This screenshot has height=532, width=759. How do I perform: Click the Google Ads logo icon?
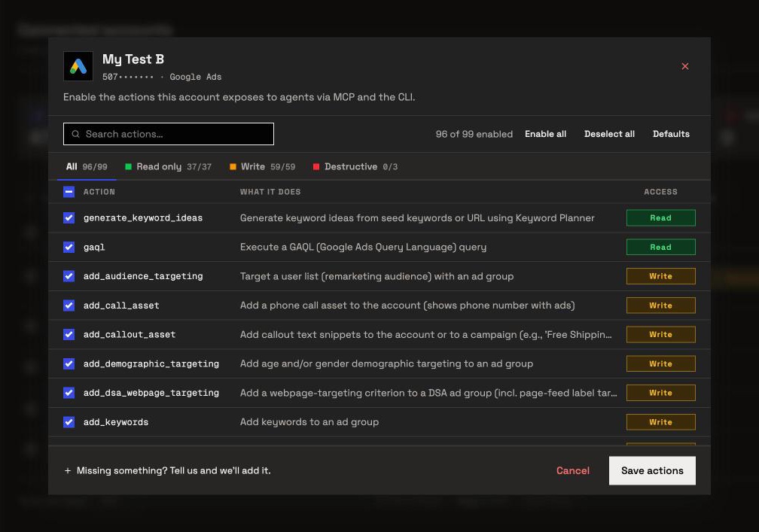click(78, 66)
